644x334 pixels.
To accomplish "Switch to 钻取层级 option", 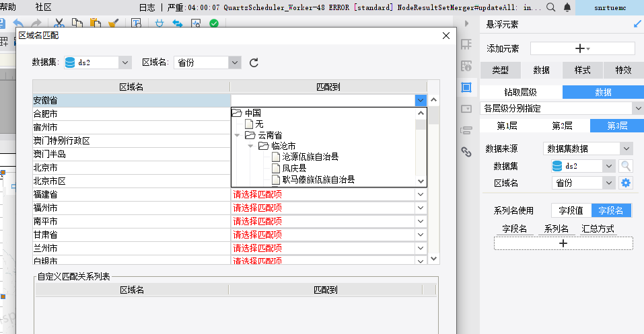I will (520, 92).
